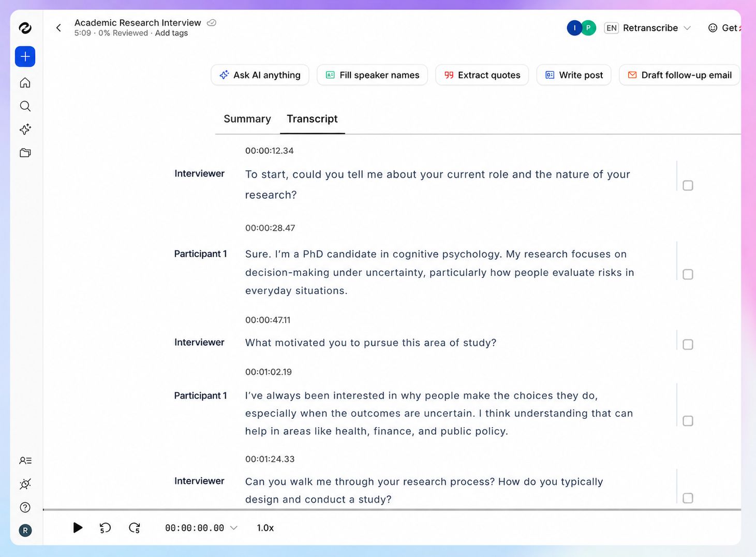Check the box for 'current role' question
756x557 pixels.
688,185
